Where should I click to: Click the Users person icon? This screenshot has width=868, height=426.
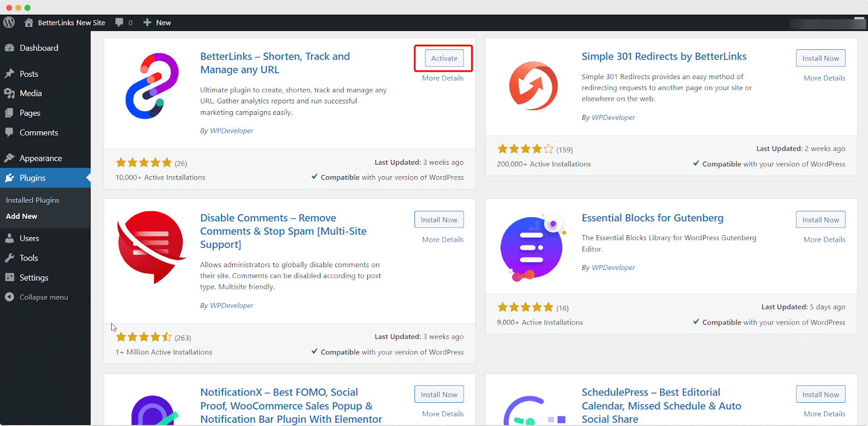[9, 238]
